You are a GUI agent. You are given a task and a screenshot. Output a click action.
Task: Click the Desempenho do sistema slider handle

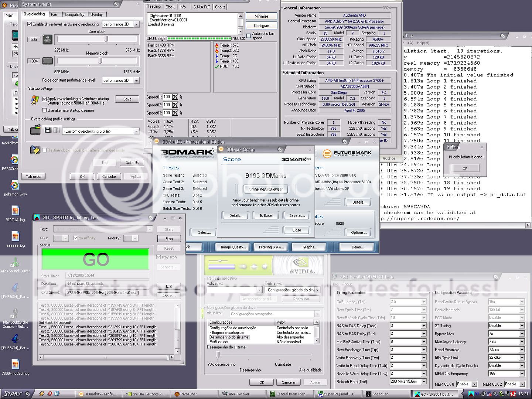point(218,355)
